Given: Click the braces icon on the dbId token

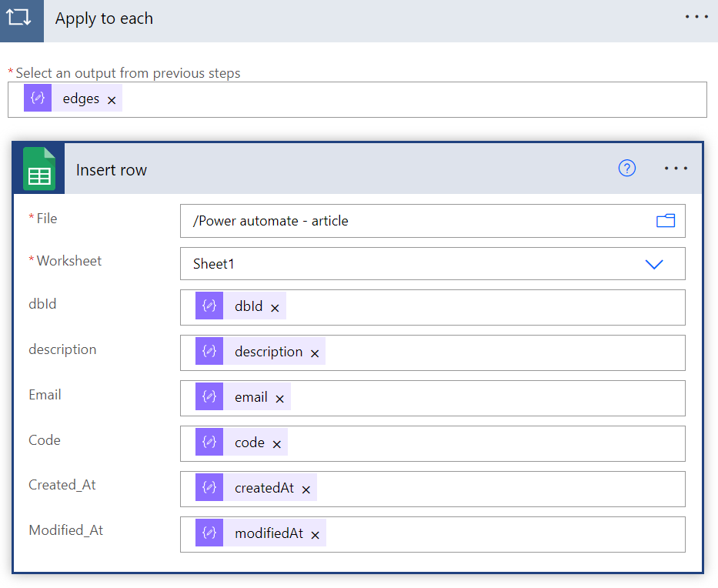Looking at the screenshot, I should tap(209, 306).
